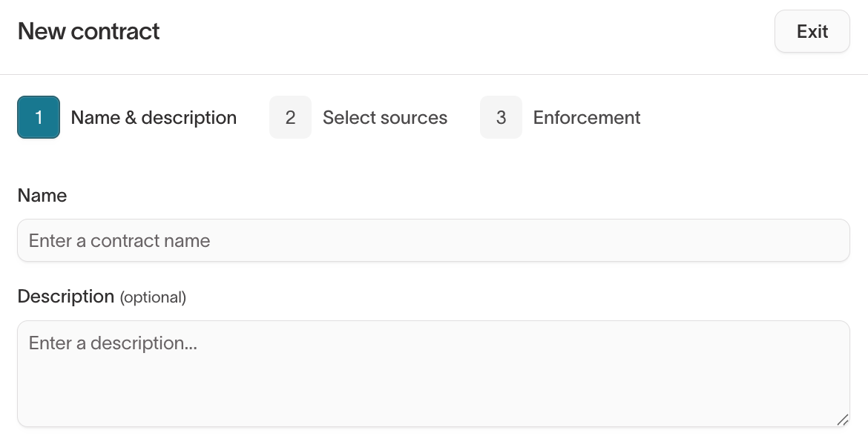Select the step 1 number badge
This screenshot has width=868, height=439.
(x=39, y=117)
